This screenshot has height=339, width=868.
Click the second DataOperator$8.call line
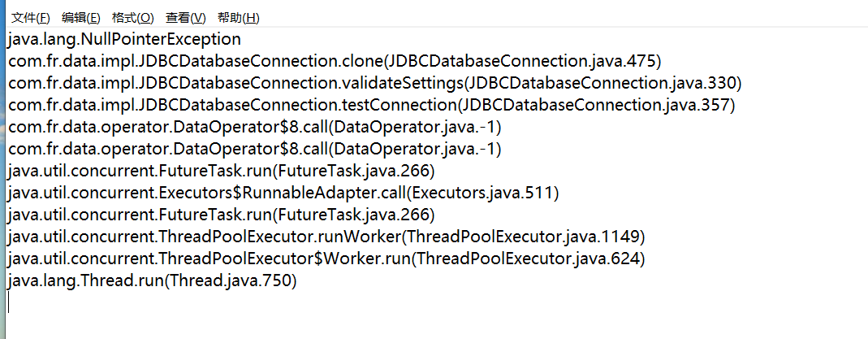tap(254, 149)
